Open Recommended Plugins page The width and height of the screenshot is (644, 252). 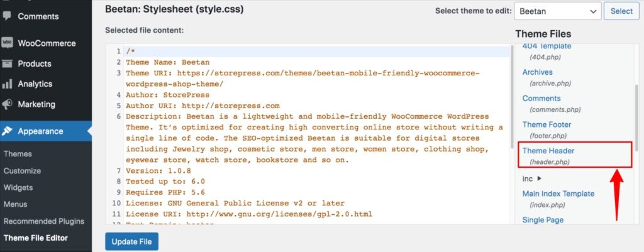[44, 221]
